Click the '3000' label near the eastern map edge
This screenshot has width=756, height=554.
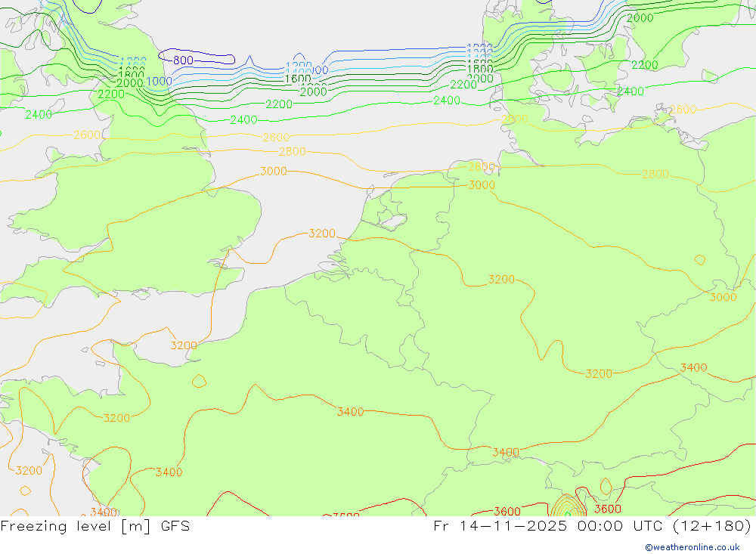tap(723, 297)
